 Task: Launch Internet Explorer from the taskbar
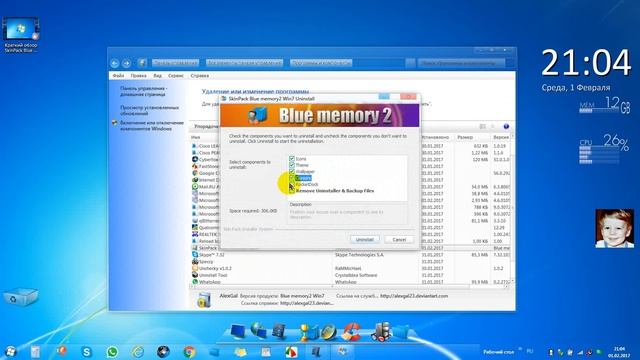point(138,351)
